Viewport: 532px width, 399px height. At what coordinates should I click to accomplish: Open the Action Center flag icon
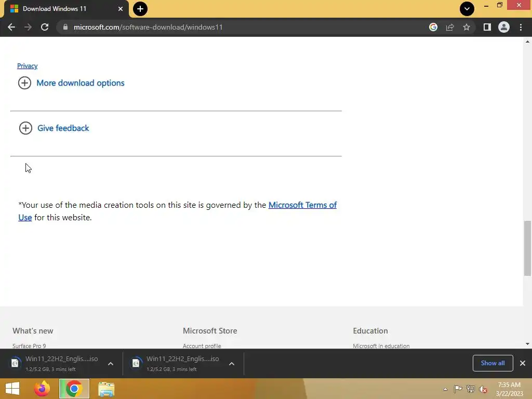coord(458,389)
